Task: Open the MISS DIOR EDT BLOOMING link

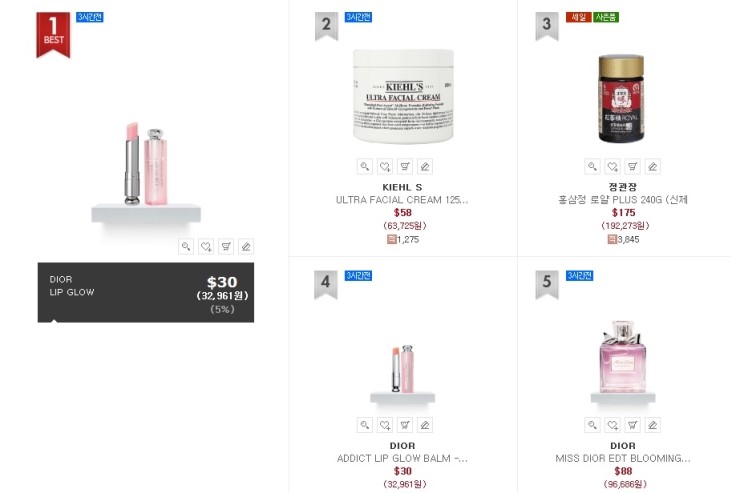Action: (x=623, y=459)
